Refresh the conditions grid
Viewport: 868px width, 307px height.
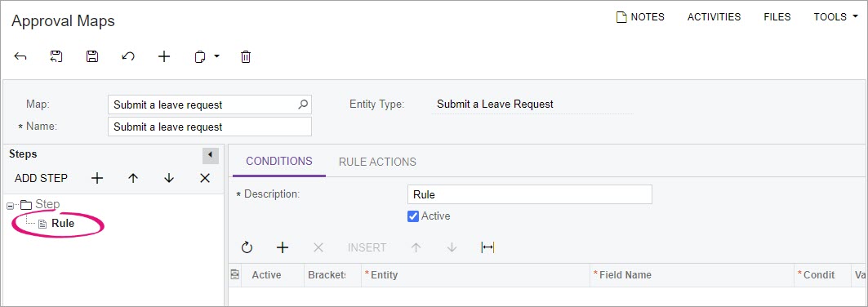tap(247, 247)
